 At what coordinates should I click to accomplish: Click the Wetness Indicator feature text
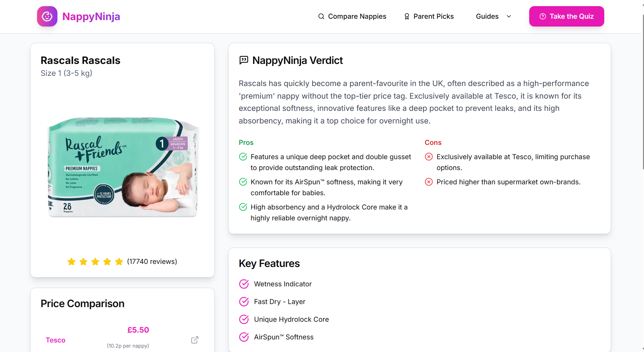[x=283, y=284]
